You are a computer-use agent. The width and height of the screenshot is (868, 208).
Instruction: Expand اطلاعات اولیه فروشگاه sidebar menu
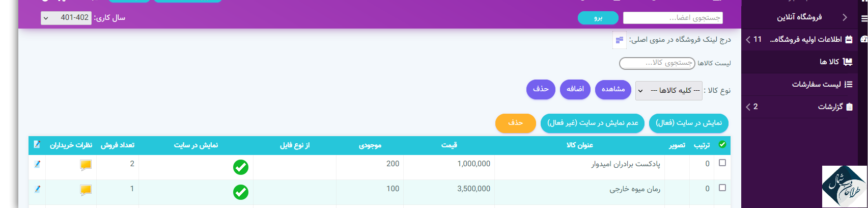click(x=799, y=39)
